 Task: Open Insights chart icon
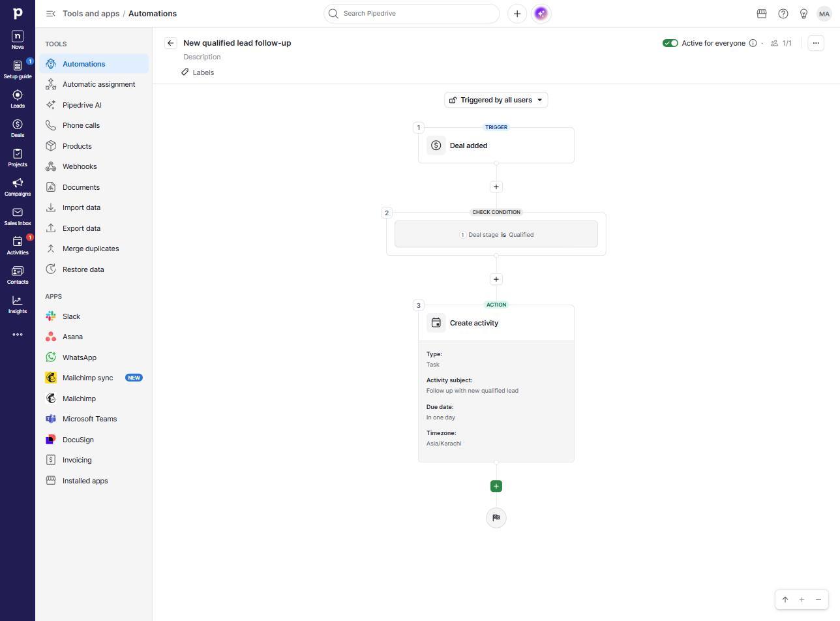click(x=18, y=304)
